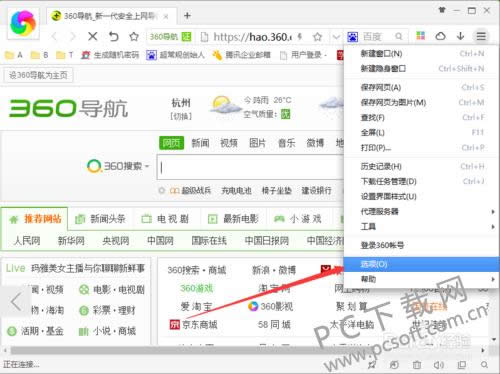The height and width of the screenshot is (374, 500).
Task: Click the 设360导航为主页 button
Action: 38,75
